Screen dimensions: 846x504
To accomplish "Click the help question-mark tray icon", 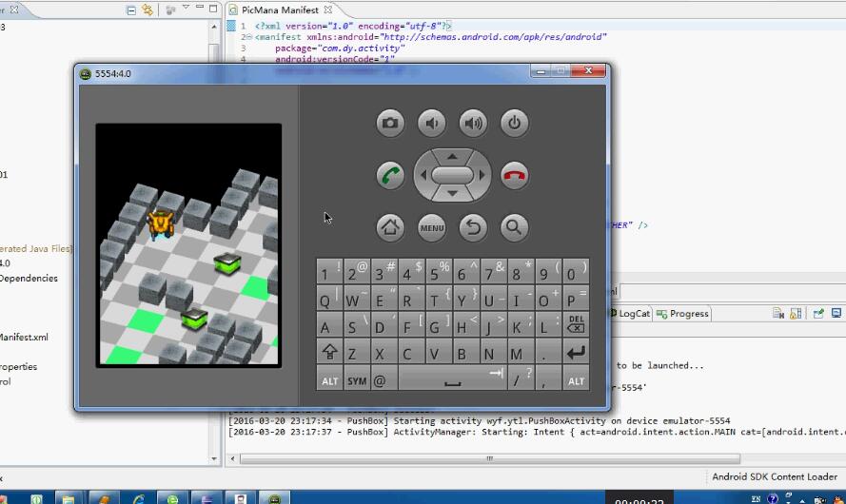I will click(x=773, y=498).
